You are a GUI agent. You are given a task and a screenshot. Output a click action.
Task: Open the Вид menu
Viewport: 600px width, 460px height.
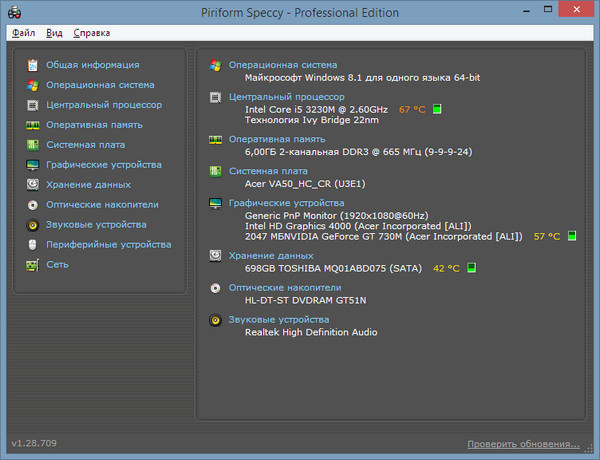pyautogui.click(x=53, y=33)
